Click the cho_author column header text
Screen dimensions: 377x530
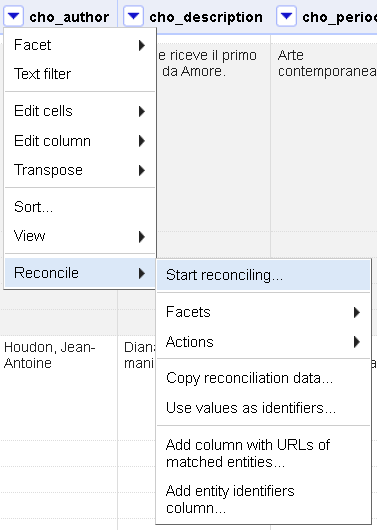(x=69, y=17)
